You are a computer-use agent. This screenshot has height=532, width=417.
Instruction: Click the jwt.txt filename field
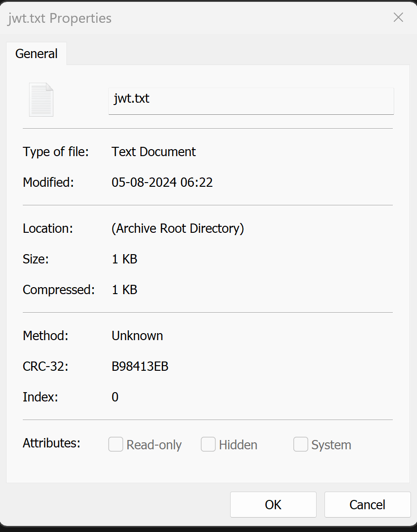[x=251, y=101]
